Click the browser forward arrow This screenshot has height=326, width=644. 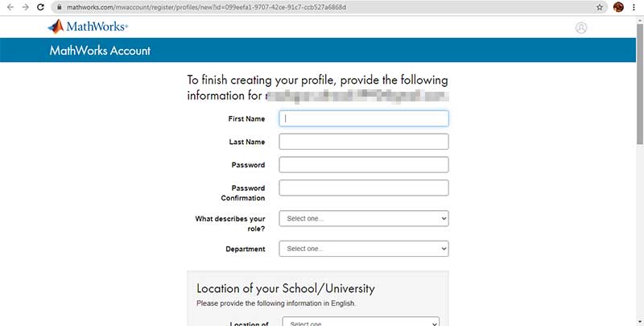[x=25, y=7]
